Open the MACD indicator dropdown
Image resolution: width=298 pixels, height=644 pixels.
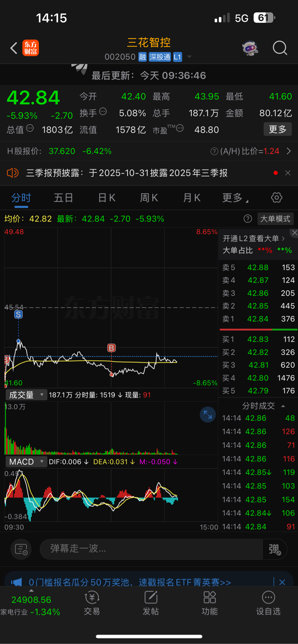click(x=26, y=462)
